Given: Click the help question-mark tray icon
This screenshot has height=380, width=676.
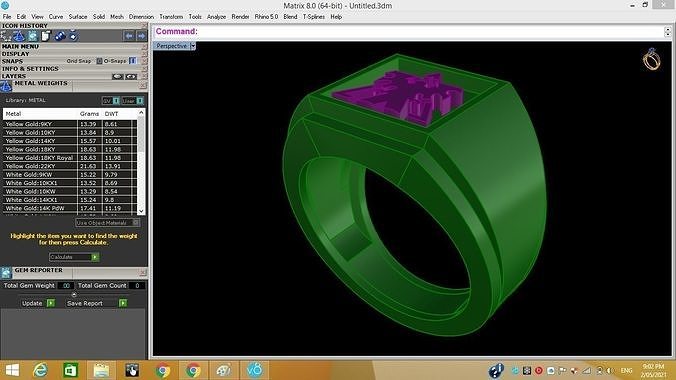Looking at the screenshot, I should click(496, 371).
